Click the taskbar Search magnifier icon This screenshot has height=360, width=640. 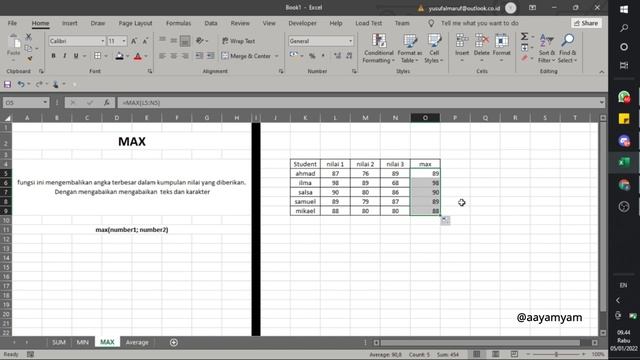point(624,28)
